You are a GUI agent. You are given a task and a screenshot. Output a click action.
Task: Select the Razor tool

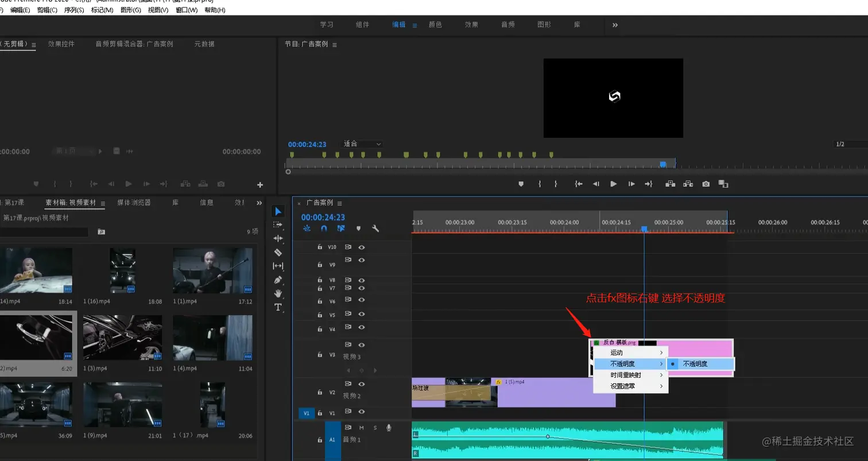[278, 252]
